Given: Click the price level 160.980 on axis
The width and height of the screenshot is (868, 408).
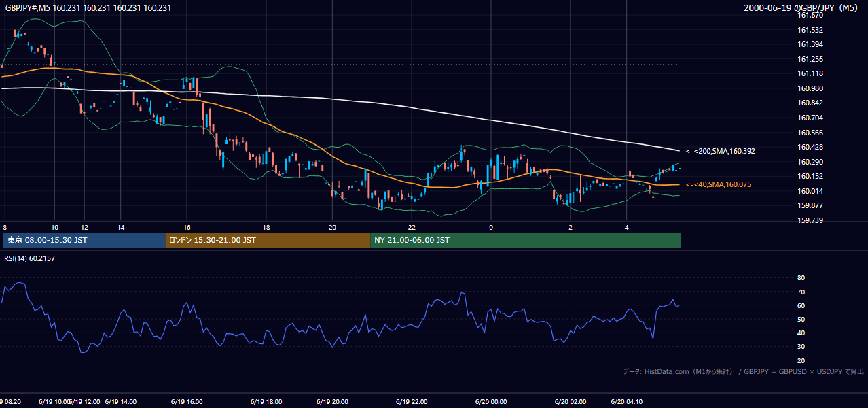Looking at the screenshot, I should 810,88.
